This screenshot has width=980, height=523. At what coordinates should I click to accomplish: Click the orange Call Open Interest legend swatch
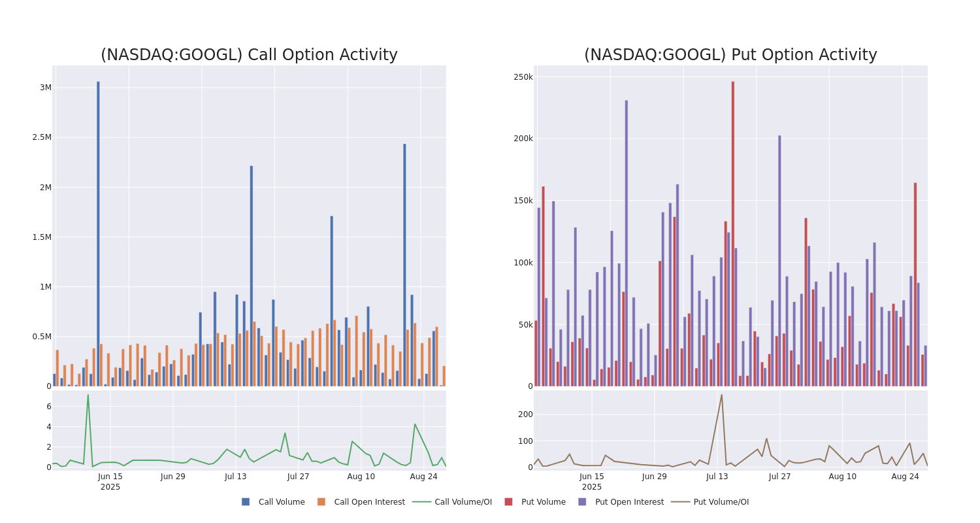click(321, 502)
